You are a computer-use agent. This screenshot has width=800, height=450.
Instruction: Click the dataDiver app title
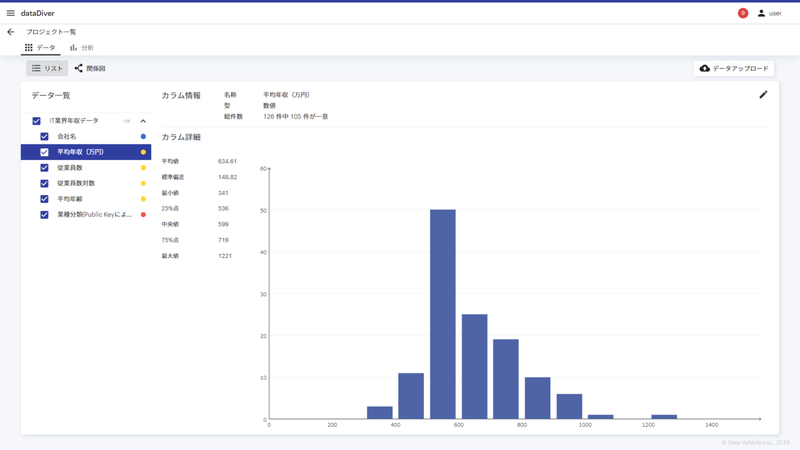[37, 13]
